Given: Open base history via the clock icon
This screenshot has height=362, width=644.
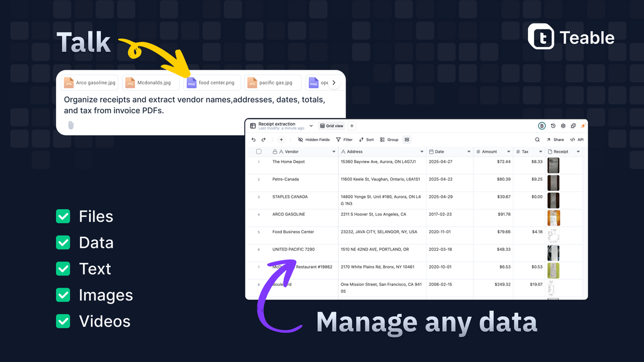Looking at the screenshot, I should click(553, 125).
